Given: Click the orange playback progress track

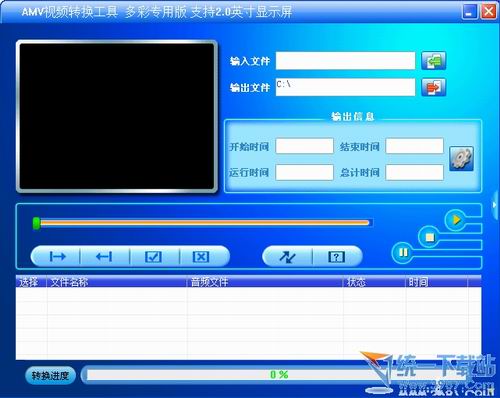Looking at the screenshot, I should tap(204, 223).
